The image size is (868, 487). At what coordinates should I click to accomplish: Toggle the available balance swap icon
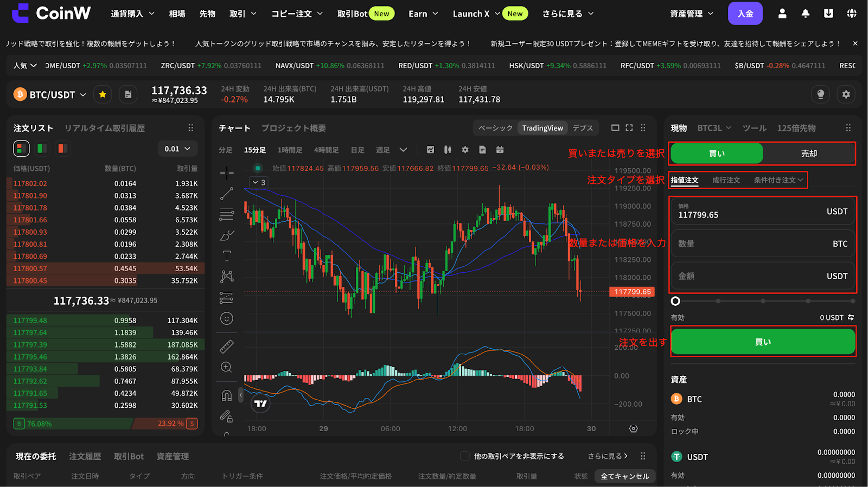tap(851, 317)
